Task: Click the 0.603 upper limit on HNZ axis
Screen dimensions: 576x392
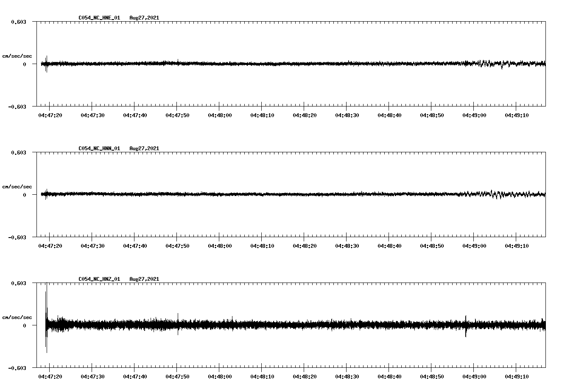Action: pos(19,283)
